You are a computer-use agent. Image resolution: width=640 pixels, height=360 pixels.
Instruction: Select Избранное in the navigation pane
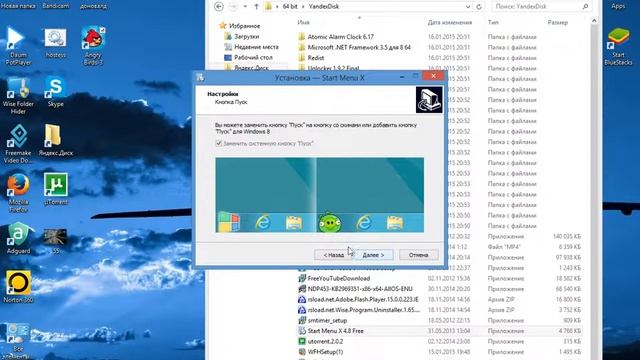(x=244, y=26)
